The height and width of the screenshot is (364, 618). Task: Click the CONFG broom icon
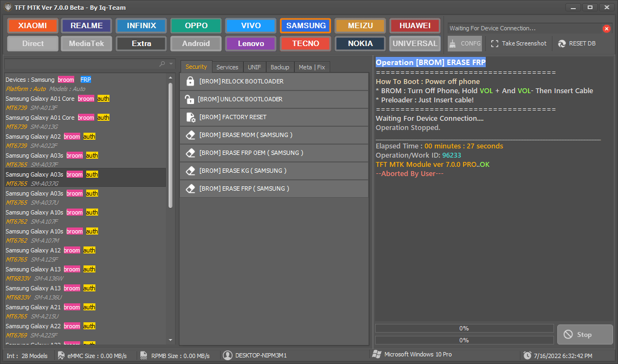pos(454,43)
